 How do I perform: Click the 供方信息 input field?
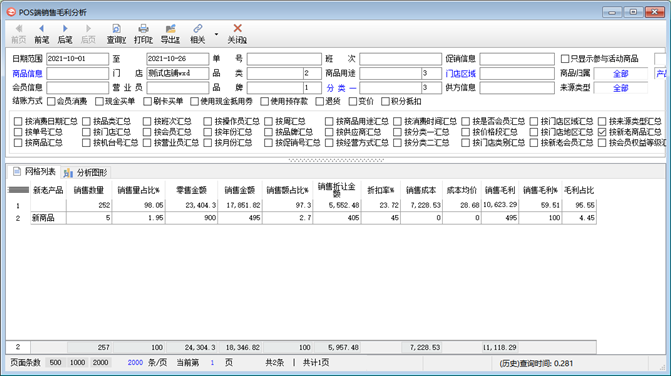pos(517,88)
